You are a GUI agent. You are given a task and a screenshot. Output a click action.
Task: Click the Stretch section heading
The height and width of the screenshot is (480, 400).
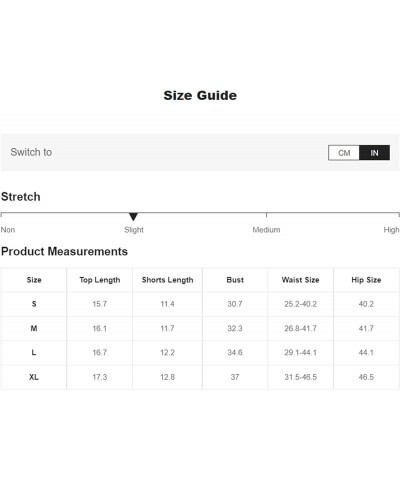coord(21,197)
